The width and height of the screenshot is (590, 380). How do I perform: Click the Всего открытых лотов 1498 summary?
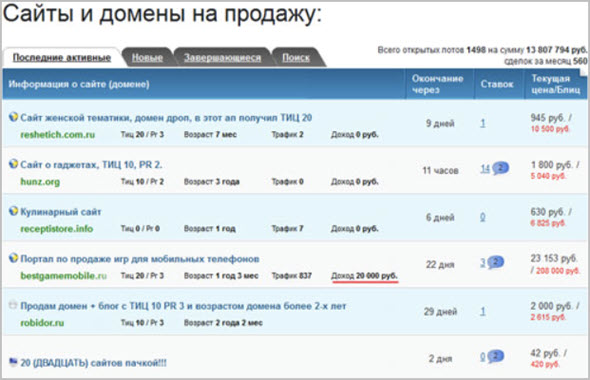(x=482, y=50)
